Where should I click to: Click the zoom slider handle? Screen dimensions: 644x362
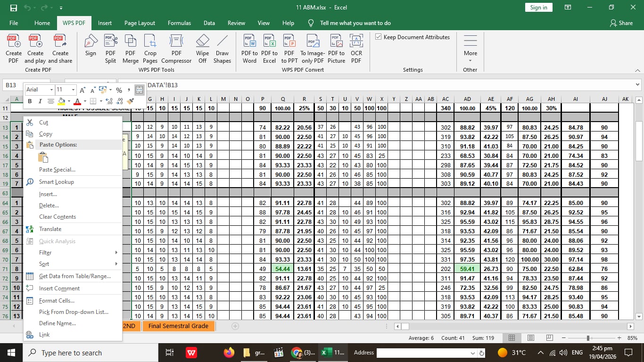(x=588, y=338)
